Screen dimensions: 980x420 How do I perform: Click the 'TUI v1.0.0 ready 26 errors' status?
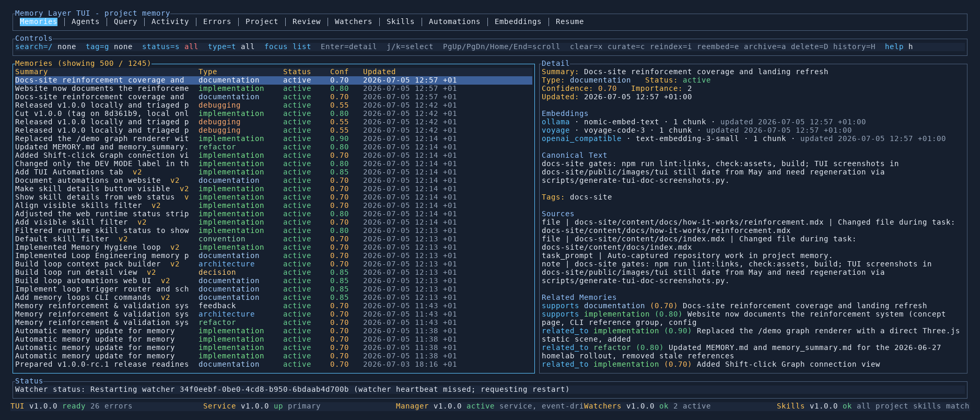click(72, 406)
